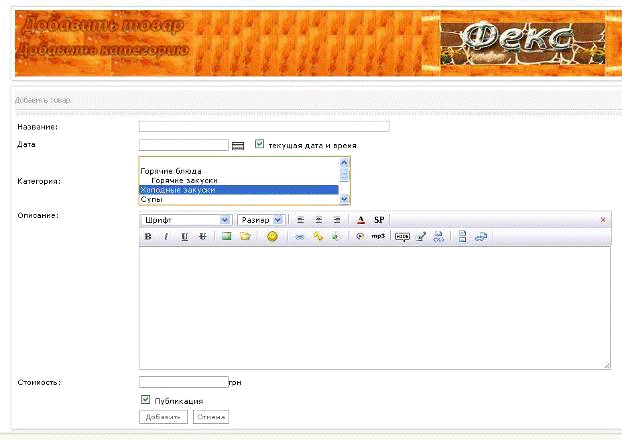Click the bold formatting icon
Viewport: 622px width, 440px height.
coord(148,237)
